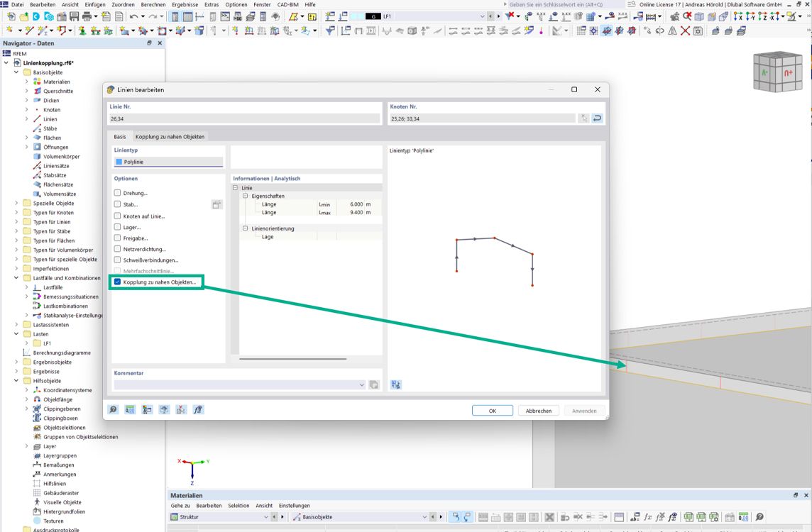
Task: Click the camera screenshot icon in the second toolbar
Action: pos(698,31)
